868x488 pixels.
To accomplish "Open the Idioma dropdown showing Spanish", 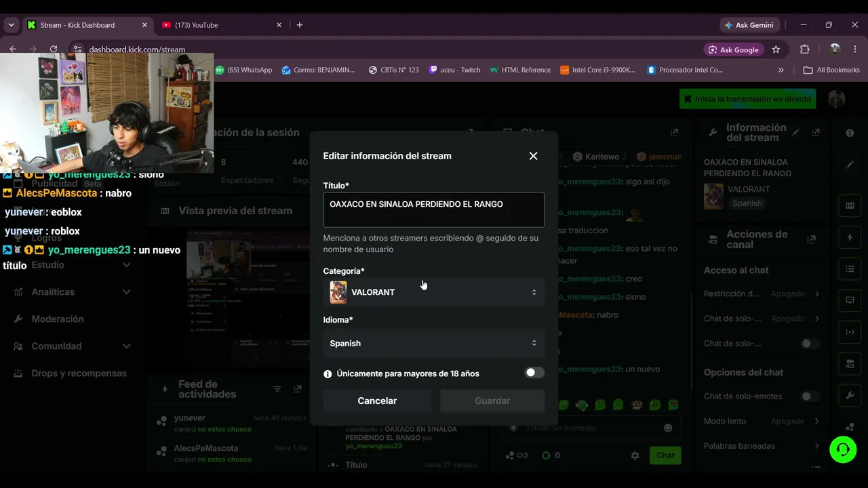I will tap(434, 343).
